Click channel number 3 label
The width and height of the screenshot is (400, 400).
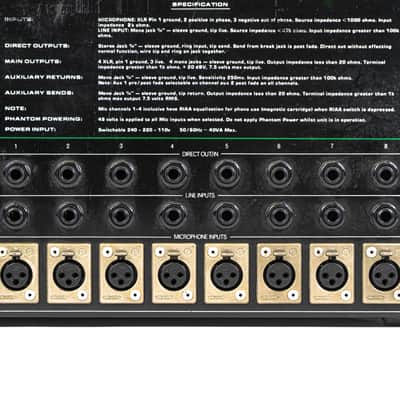coord(121,146)
